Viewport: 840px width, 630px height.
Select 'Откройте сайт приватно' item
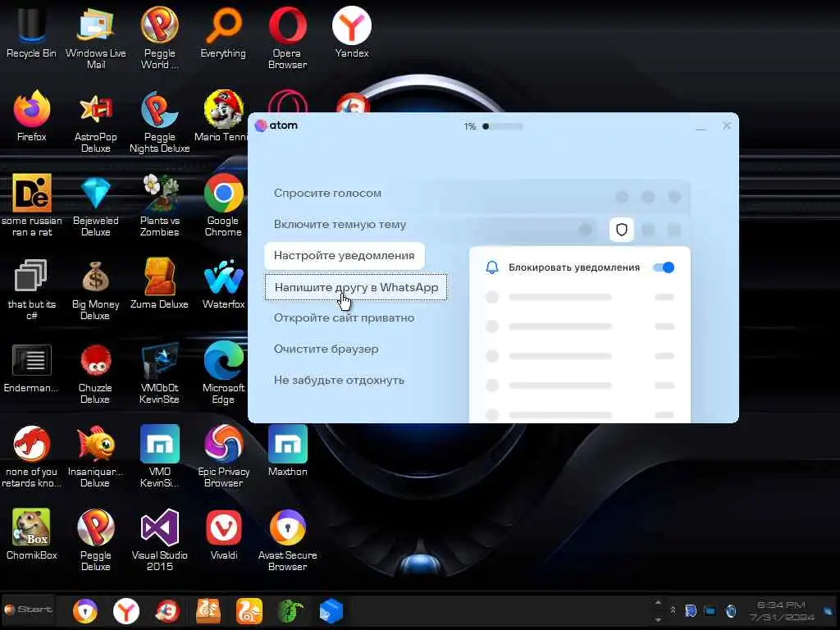[344, 317]
